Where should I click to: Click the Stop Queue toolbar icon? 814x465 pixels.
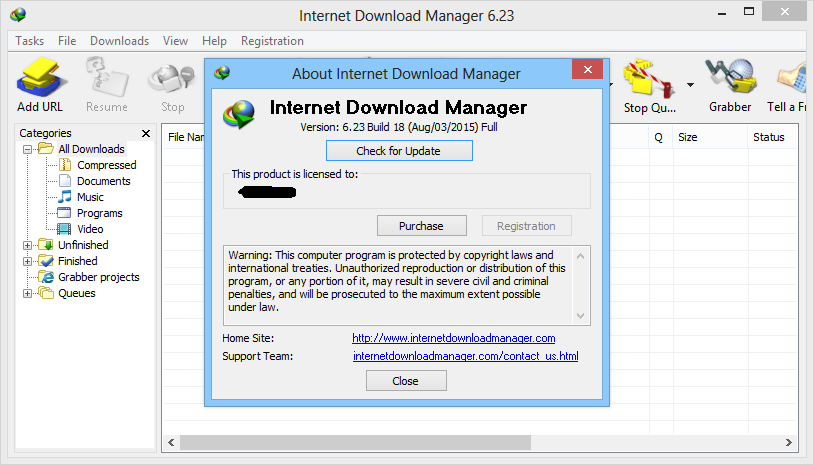pyautogui.click(x=649, y=79)
